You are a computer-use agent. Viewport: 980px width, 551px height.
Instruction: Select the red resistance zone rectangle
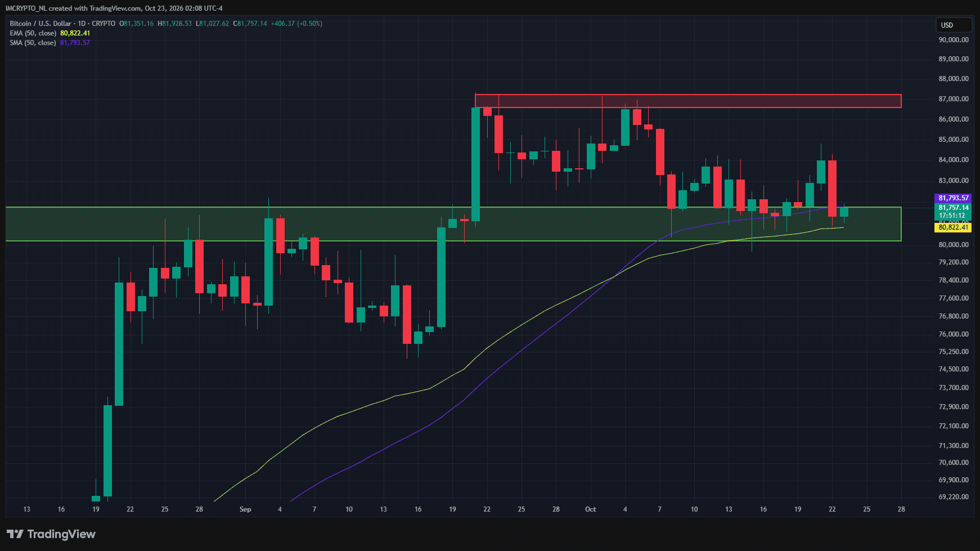click(x=688, y=101)
